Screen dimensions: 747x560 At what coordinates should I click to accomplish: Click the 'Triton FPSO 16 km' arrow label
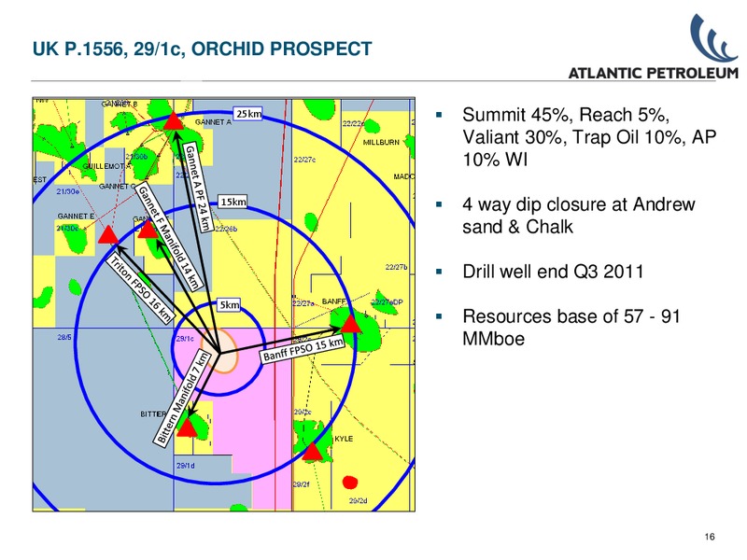(x=140, y=288)
